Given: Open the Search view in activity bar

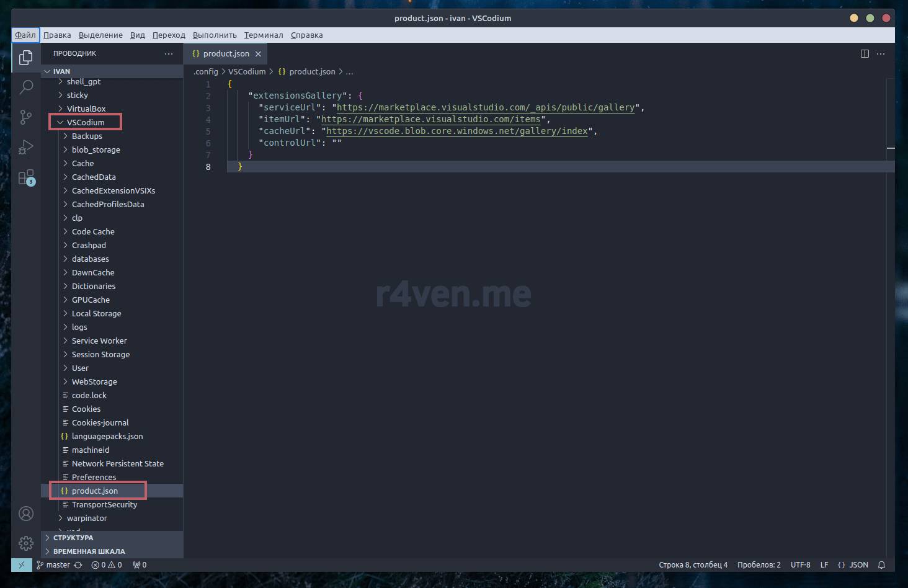Looking at the screenshot, I should pyautogui.click(x=26, y=87).
